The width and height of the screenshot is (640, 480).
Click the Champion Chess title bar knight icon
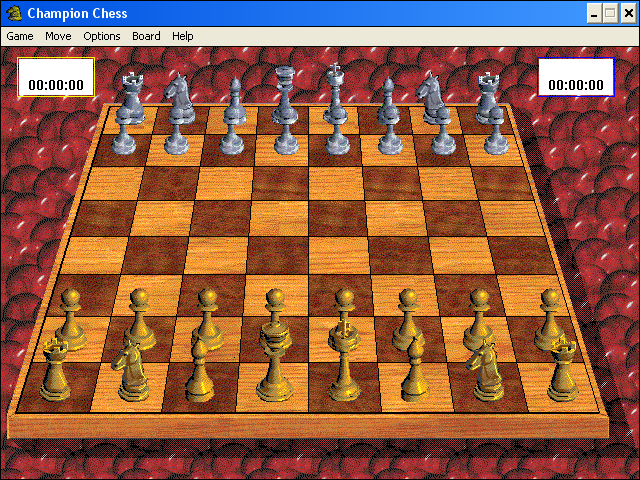pos(14,13)
